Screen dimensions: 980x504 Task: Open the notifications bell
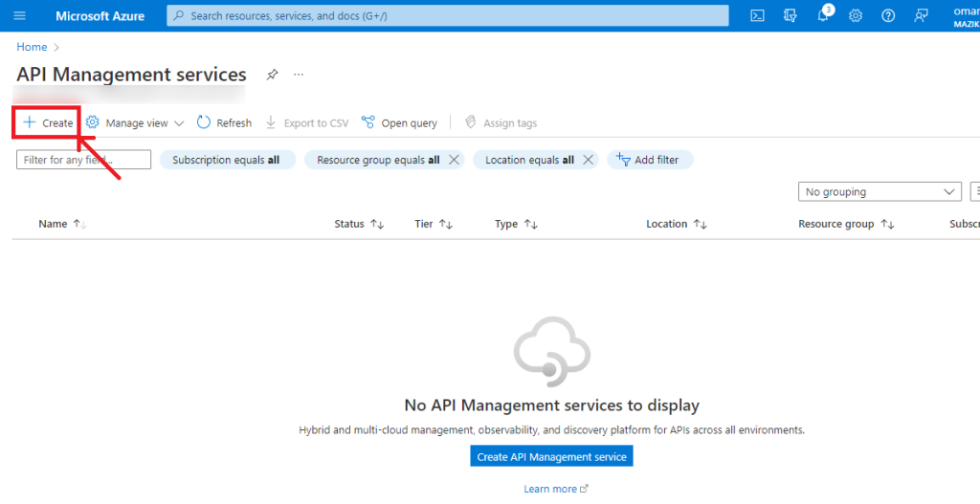coord(823,15)
